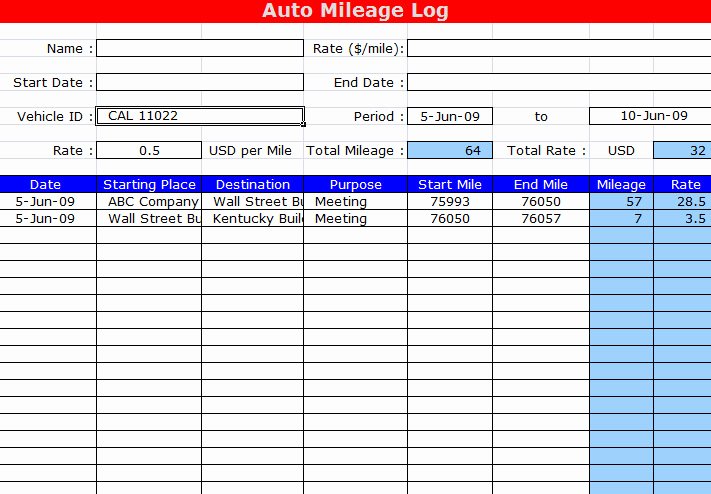Select the Kentucky Build destination cell
The height and width of the screenshot is (494, 711).
click(x=253, y=218)
